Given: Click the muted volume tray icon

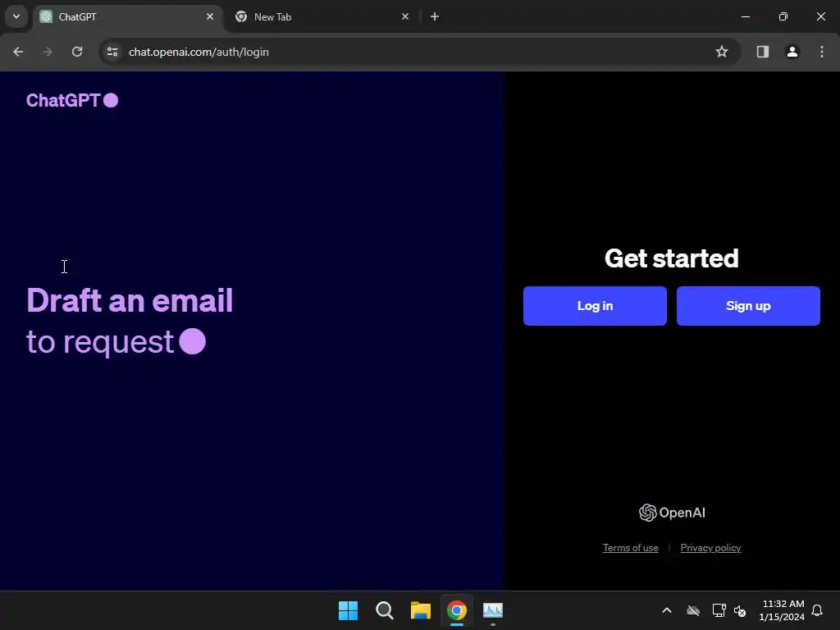Looking at the screenshot, I should pyautogui.click(x=740, y=610).
